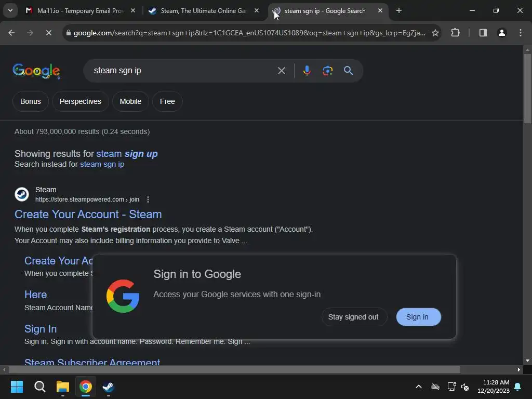The width and height of the screenshot is (532, 399).
Task: Search by image with Lens icon
Action: 328,71
